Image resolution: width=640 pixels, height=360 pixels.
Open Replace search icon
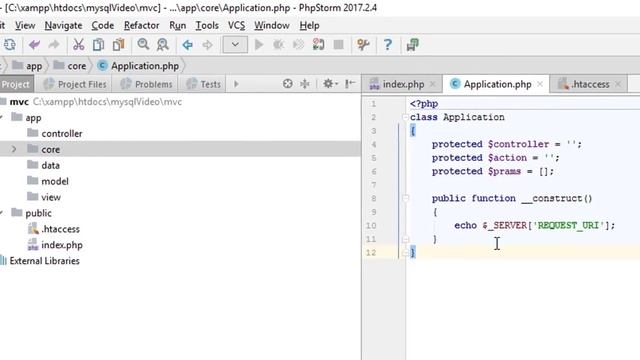[x=163, y=44]
